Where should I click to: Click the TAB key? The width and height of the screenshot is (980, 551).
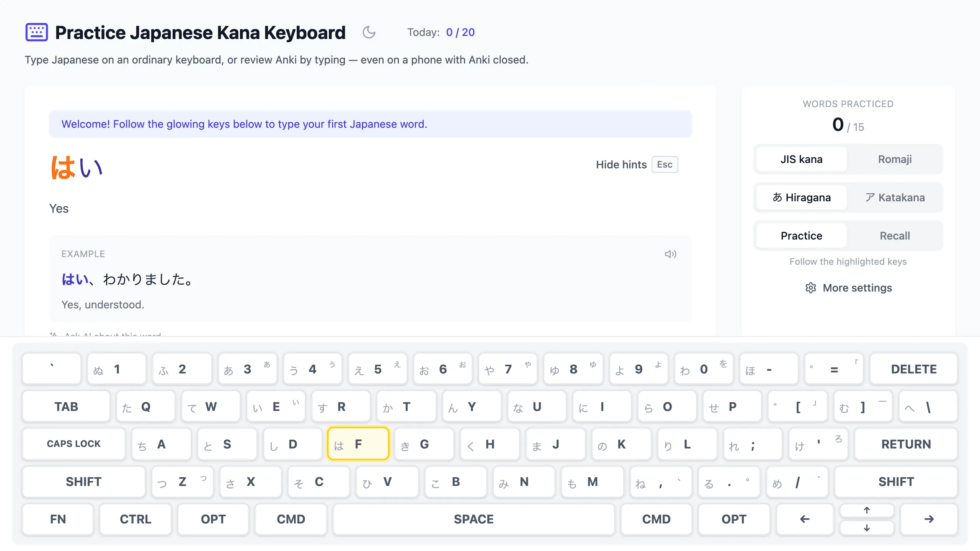click(66, 407)
